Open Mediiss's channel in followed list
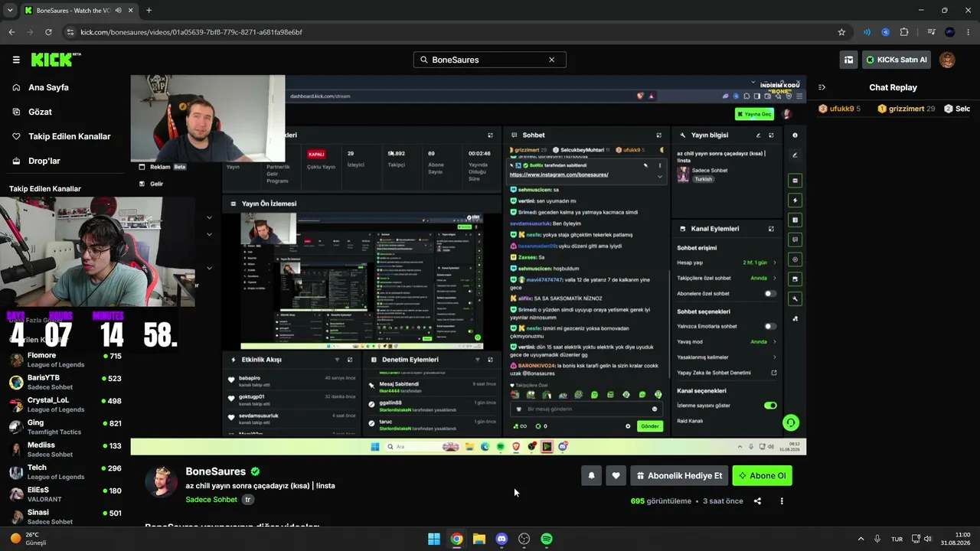980x551 pixels. [x=65, y=450]
